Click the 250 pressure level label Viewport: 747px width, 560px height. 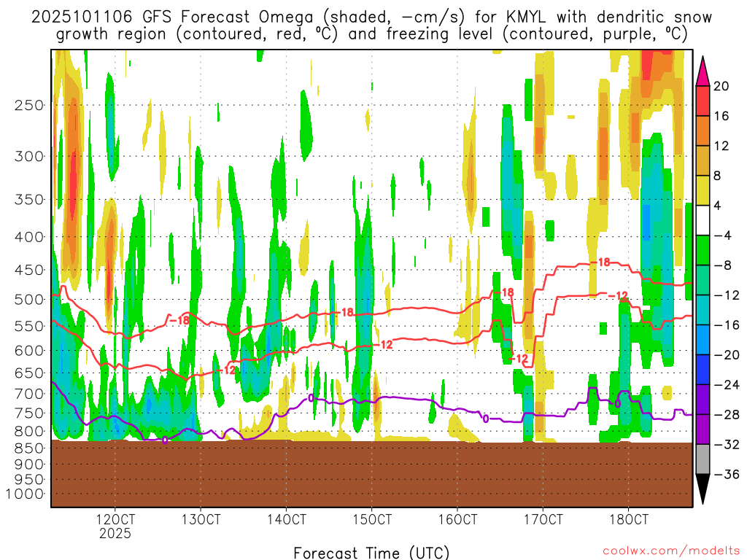point(29,105)
